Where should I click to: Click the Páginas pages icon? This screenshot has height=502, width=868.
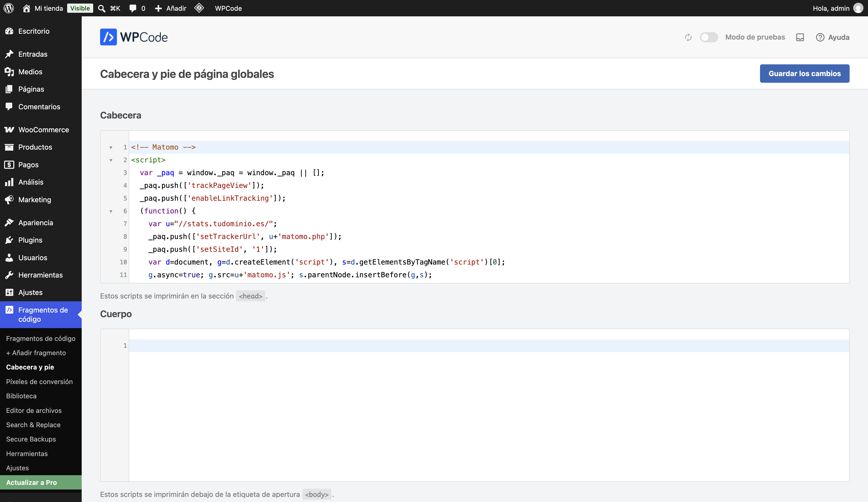9,89
